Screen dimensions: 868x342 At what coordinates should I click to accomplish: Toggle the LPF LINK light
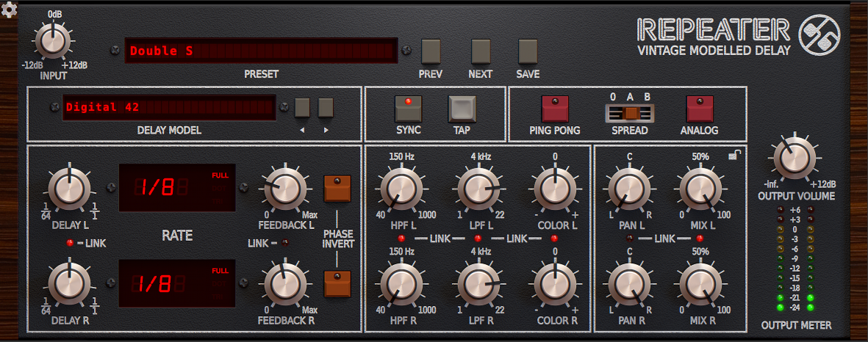point(478,239)
